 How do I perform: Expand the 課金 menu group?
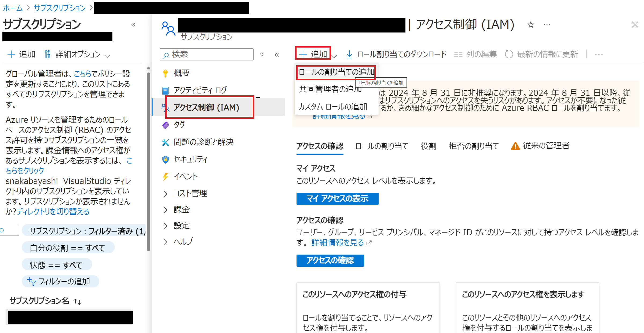tap(181, 209)
